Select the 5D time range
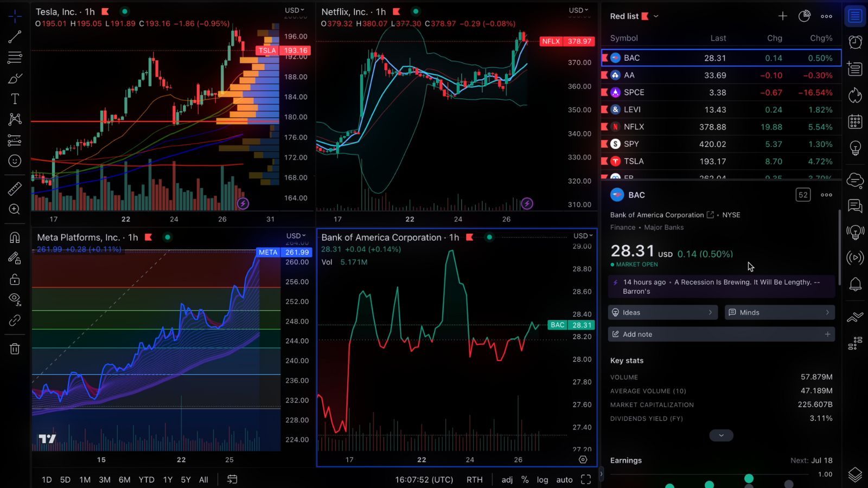 point(65,479)
